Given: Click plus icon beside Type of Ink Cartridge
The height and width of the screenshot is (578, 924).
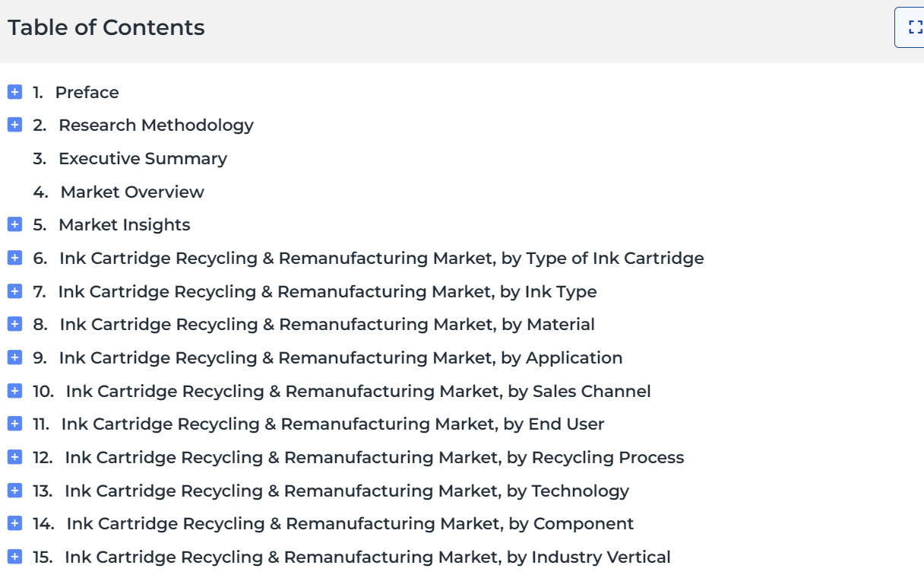Looking at the screenshot, I should (14, 258).
